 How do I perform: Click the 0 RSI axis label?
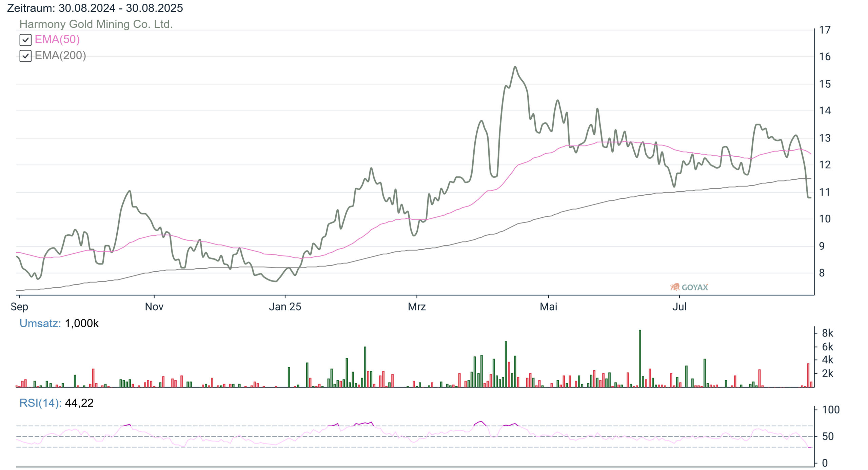(825, 463)
